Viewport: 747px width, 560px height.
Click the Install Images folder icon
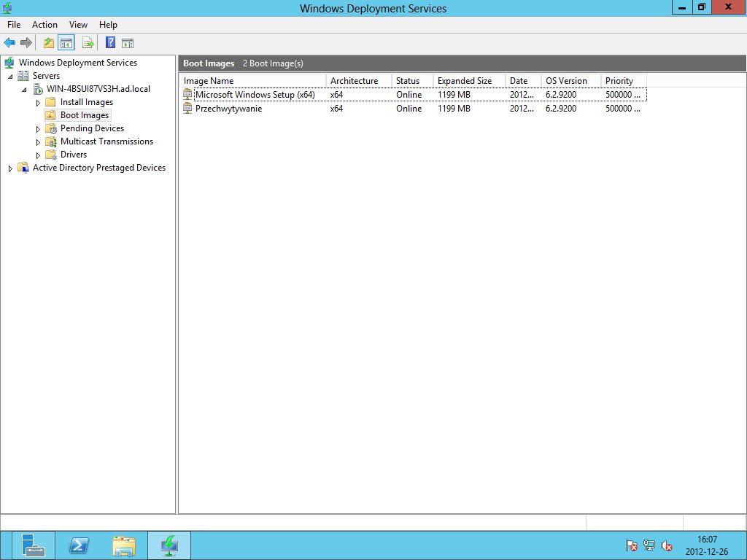point(50,102)
